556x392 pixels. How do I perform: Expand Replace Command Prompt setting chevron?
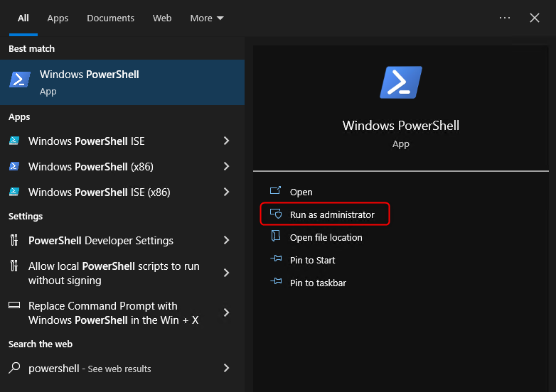(226, 312)
